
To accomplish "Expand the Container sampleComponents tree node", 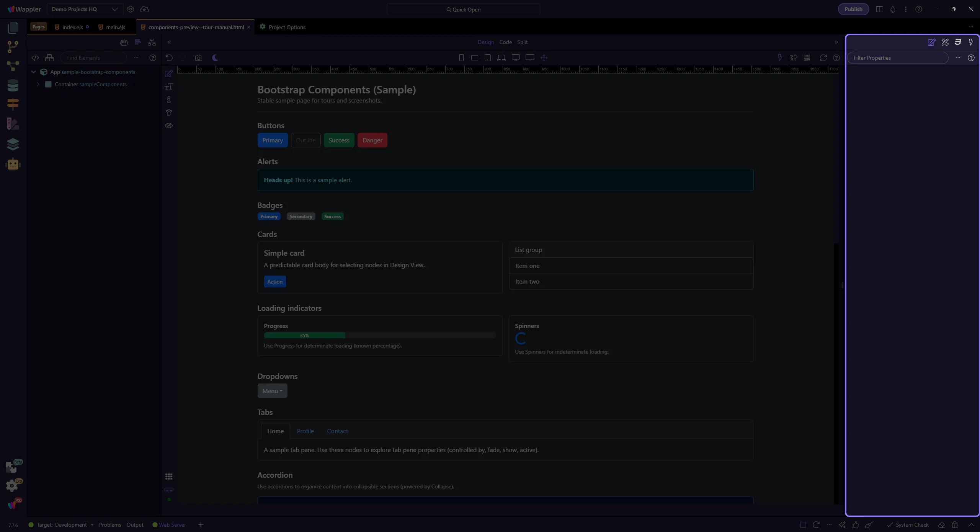I will click(x=38, y=84).
